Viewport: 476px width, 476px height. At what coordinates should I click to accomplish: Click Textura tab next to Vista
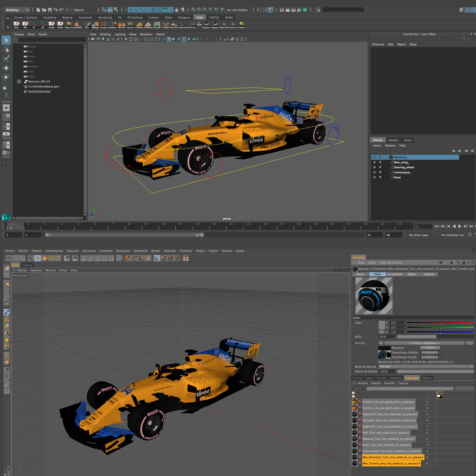(x=27, y=265)
